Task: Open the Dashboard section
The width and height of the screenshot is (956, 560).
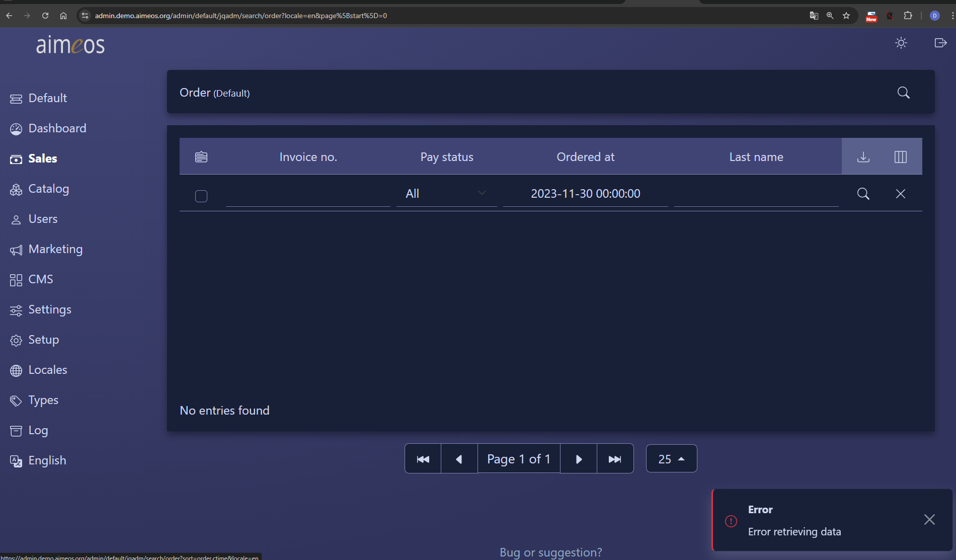Action: click(48, 128)
